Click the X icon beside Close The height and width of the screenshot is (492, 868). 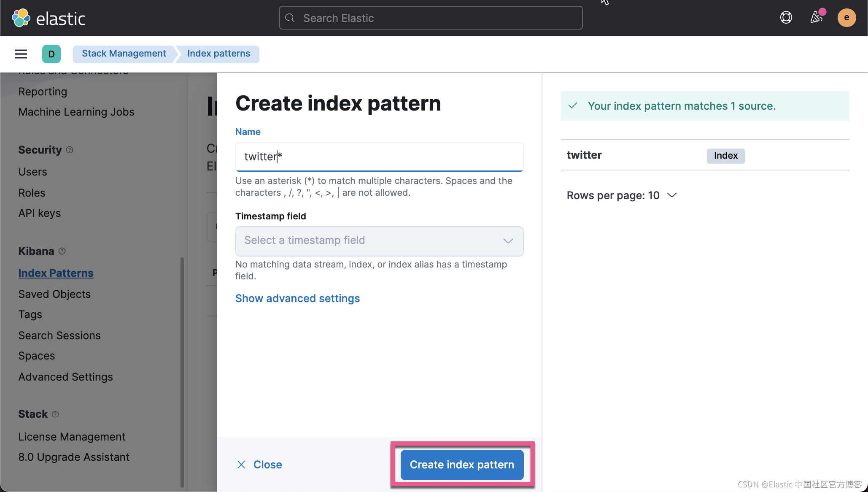click(241, 465)
